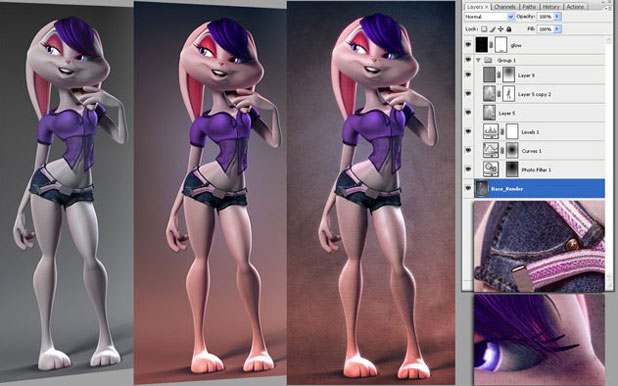Hide the Group 1 folder
This screenshot has height=386, width=618.
468,60
